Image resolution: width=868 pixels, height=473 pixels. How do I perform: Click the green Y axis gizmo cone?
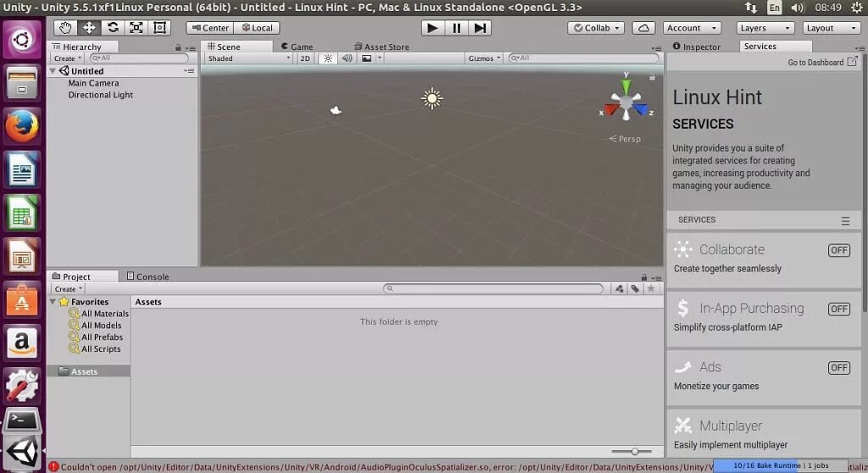point(626,86)
